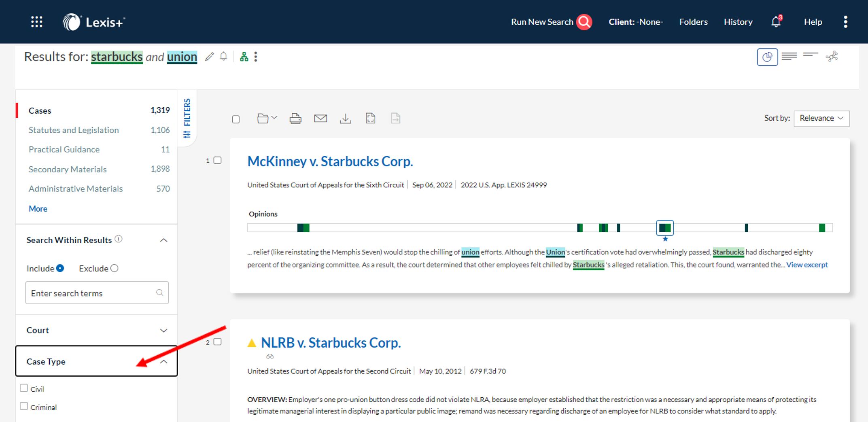This screenshot has height=422, width=868.
Task: Click the Search Within Results info icon
Action: 119,239
